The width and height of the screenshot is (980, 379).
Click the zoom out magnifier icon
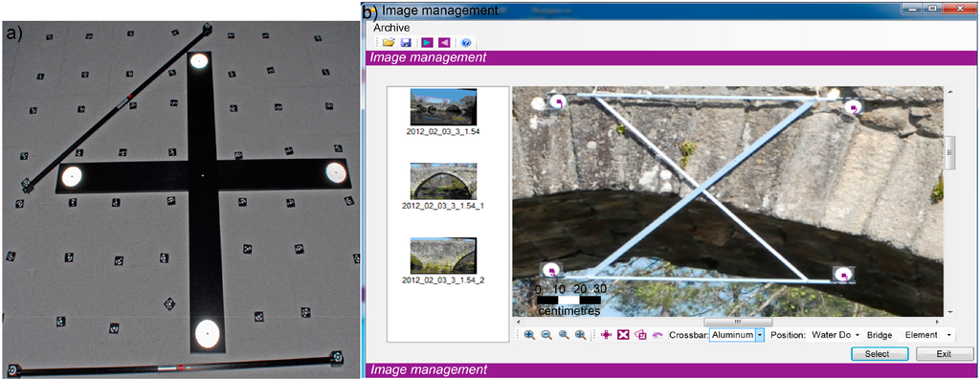(546, 335)
